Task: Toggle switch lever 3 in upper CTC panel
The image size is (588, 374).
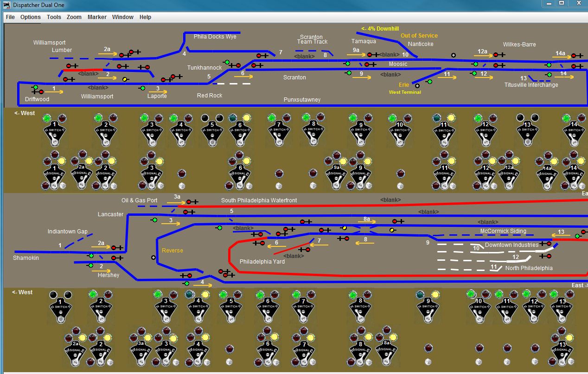Action: coord(152,133)
